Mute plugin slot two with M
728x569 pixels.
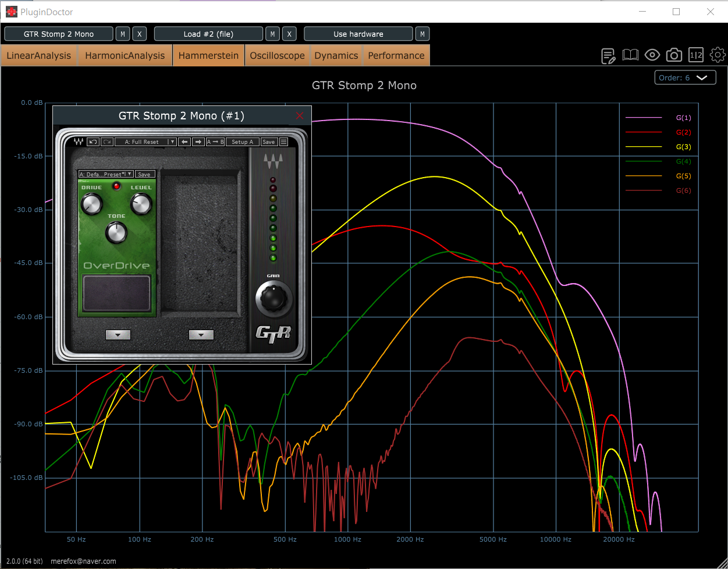click(272, 34)
